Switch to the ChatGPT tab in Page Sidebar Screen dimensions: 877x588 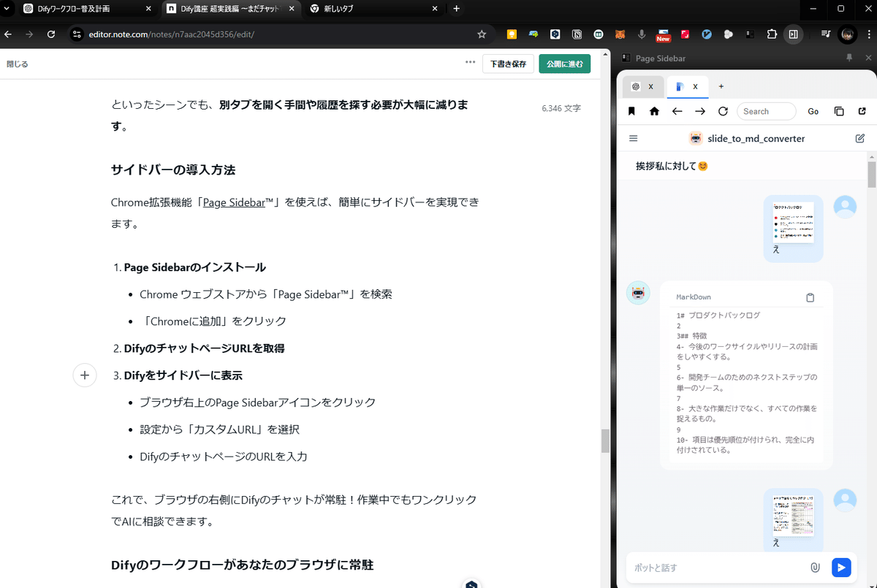pyautogui.click(x=636, y=86)
